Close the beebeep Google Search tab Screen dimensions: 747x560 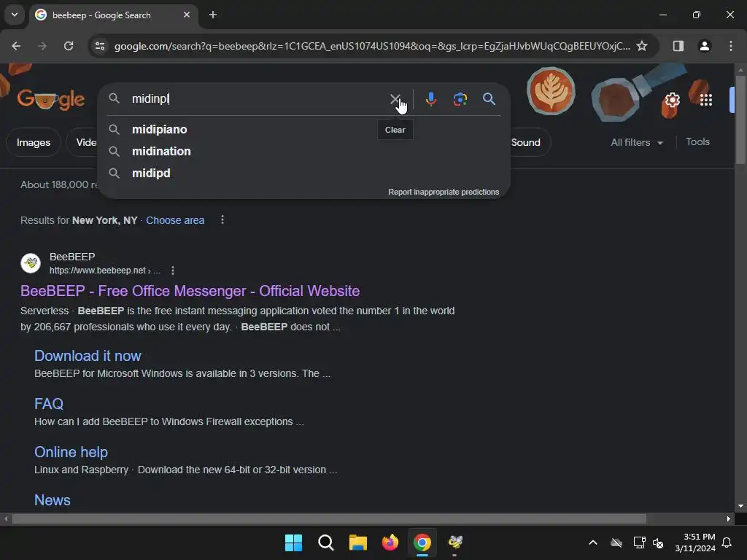click(187, 15)
